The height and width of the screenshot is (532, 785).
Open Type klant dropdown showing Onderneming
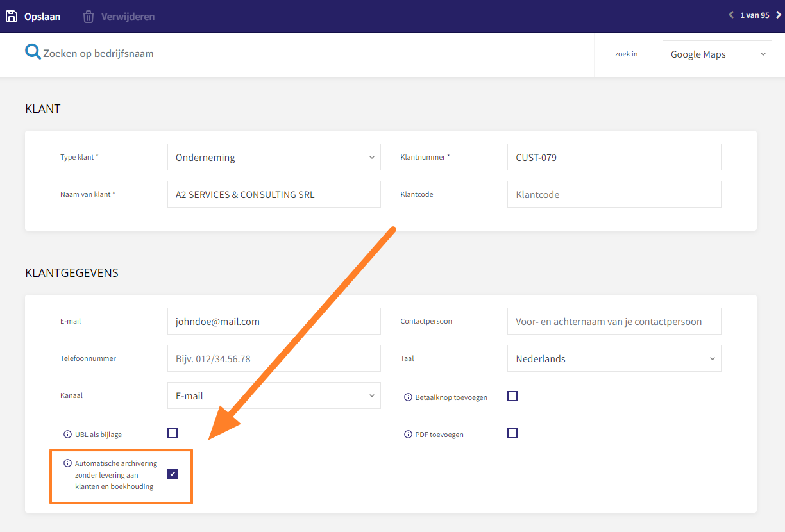(274, 157)
